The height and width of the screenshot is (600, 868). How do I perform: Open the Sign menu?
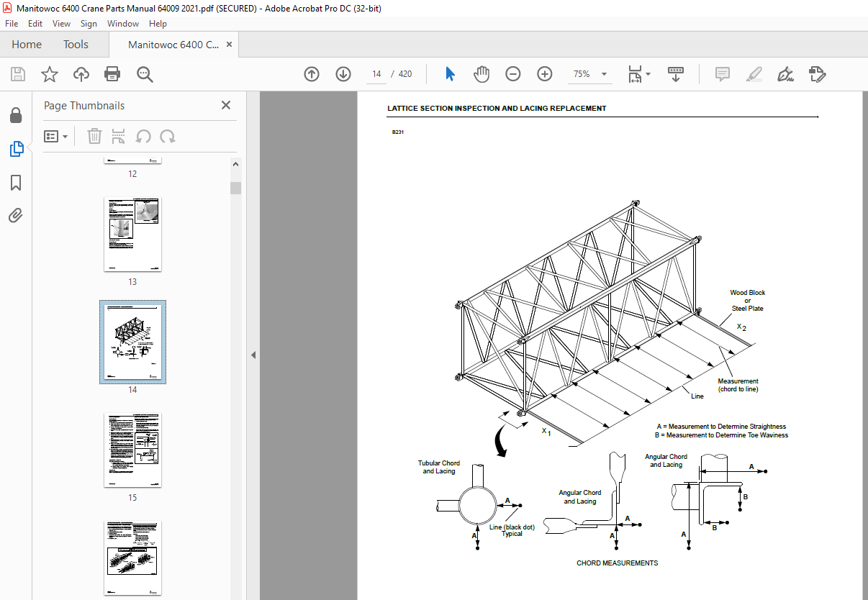[89, 24]
